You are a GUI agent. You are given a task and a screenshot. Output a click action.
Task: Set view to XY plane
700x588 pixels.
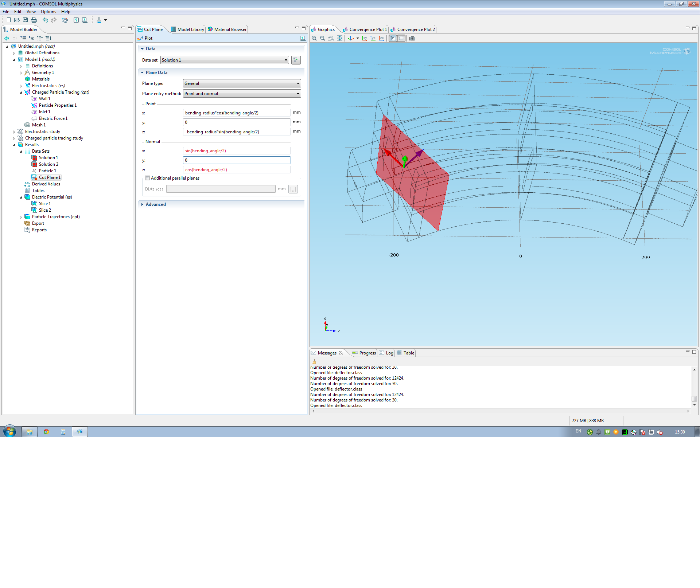[x=365, y=38]
